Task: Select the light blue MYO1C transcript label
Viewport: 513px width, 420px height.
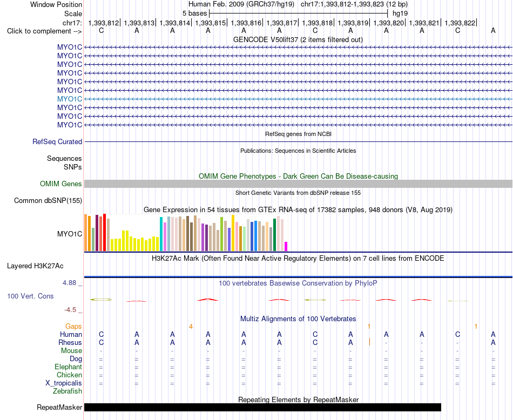Action: [69, 99]
